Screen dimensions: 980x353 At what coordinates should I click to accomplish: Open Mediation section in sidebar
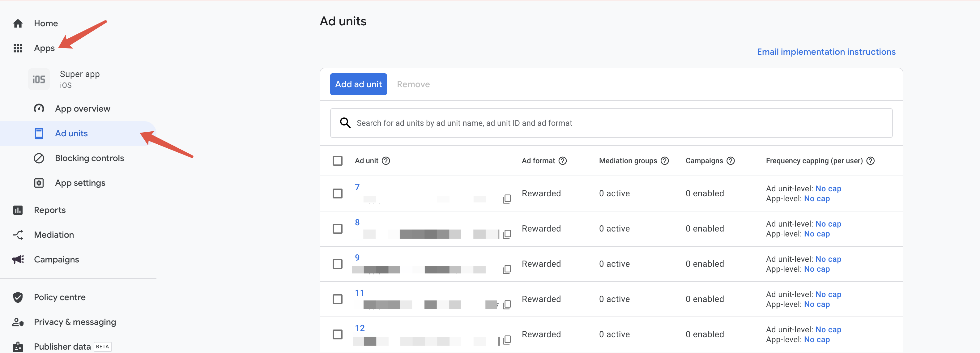pos(54,235)
